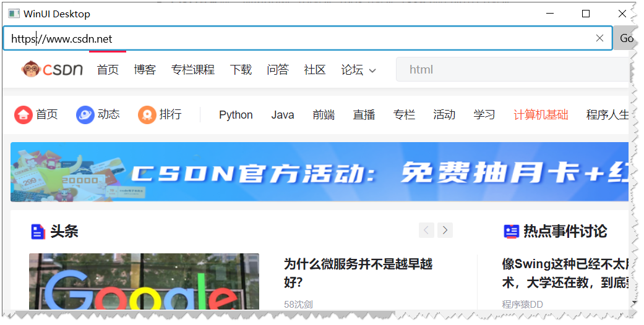The height and width of the screenshot is (325, 644).
Task: Select 专栏课程 in top navigation
Action: (193, 69)
